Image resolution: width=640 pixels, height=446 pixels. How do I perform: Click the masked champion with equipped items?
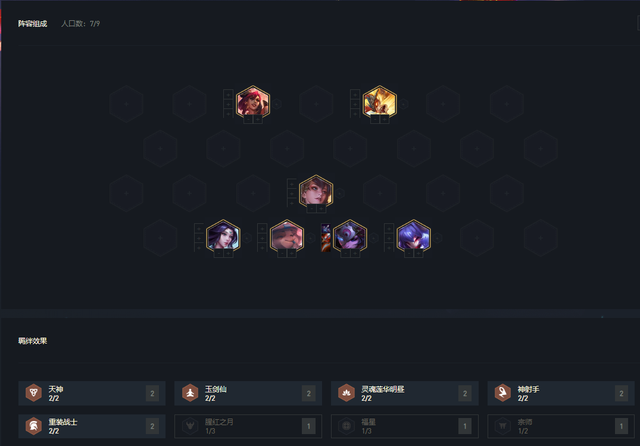[350, 236]
